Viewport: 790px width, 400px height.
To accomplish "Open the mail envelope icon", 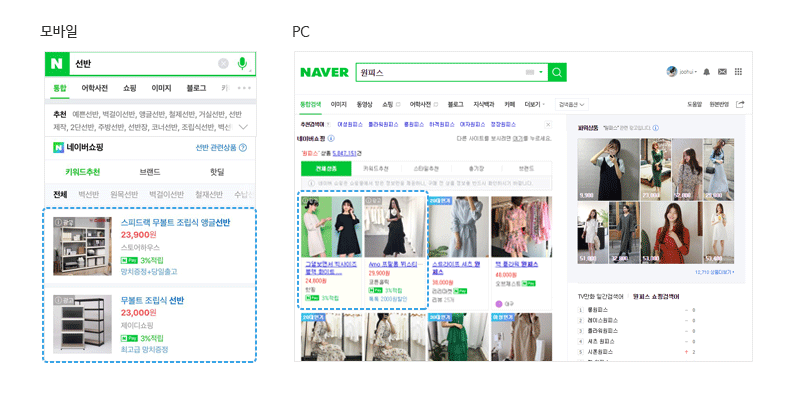I will (x=722, y=72).
